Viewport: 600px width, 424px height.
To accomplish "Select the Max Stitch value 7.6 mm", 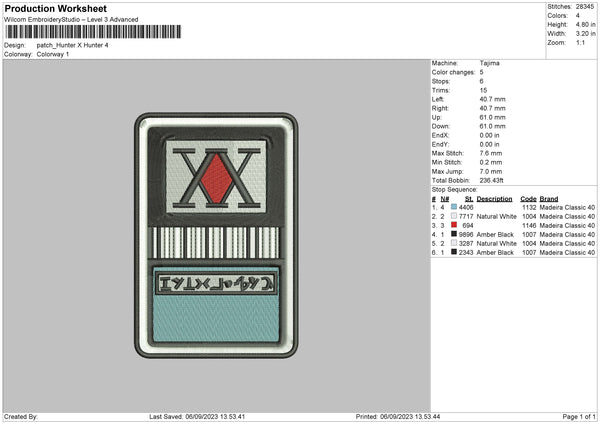I will pyautogui.click(x=491, y=153).
